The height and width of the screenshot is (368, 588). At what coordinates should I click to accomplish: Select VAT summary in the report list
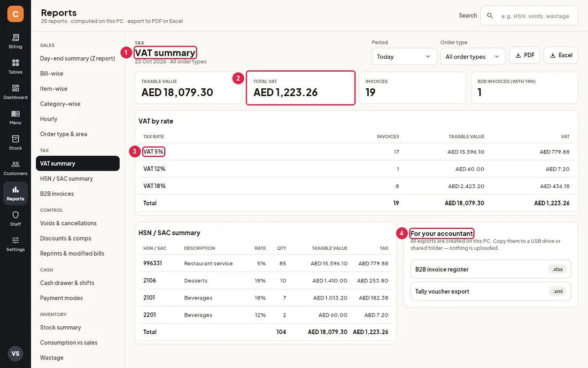(78, 164)
